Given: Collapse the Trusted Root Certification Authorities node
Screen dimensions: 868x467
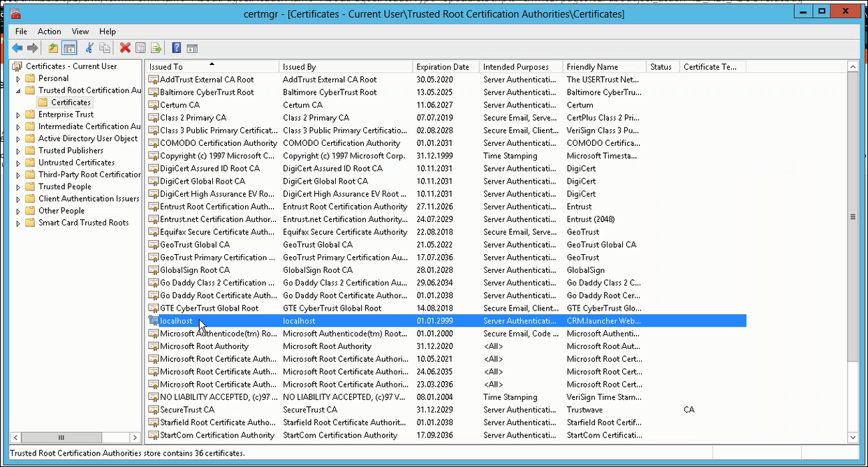Looking at the screenshot, I should coord(18,91).
